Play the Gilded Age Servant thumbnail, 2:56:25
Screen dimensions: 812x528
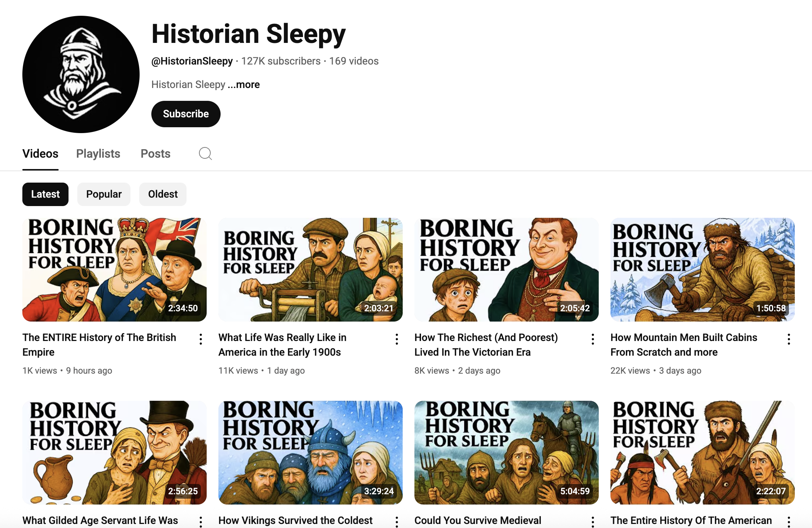(x=114, y=452)
